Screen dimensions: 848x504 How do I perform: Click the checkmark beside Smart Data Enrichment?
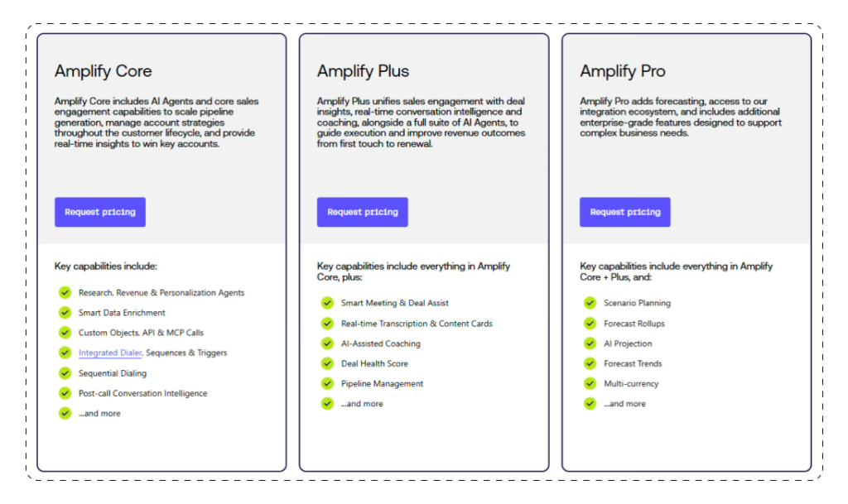click(x=65, y=312)
